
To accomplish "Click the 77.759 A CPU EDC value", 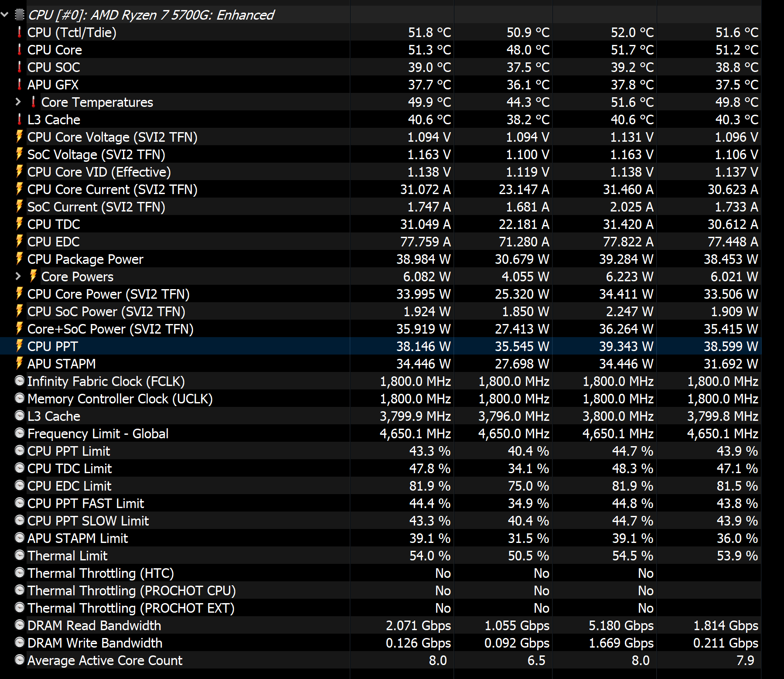I will (x=426, y=242).
